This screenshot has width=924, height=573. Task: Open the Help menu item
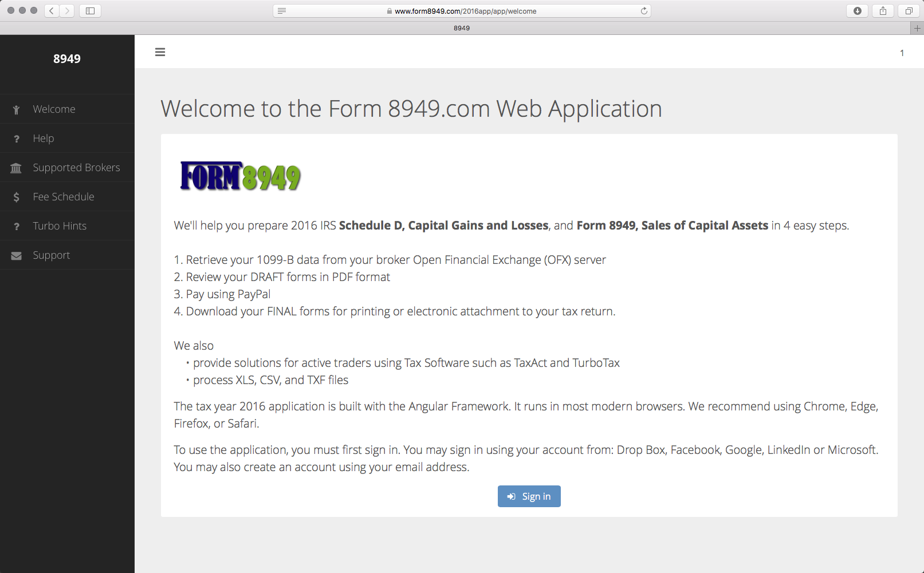coord(67,139)
